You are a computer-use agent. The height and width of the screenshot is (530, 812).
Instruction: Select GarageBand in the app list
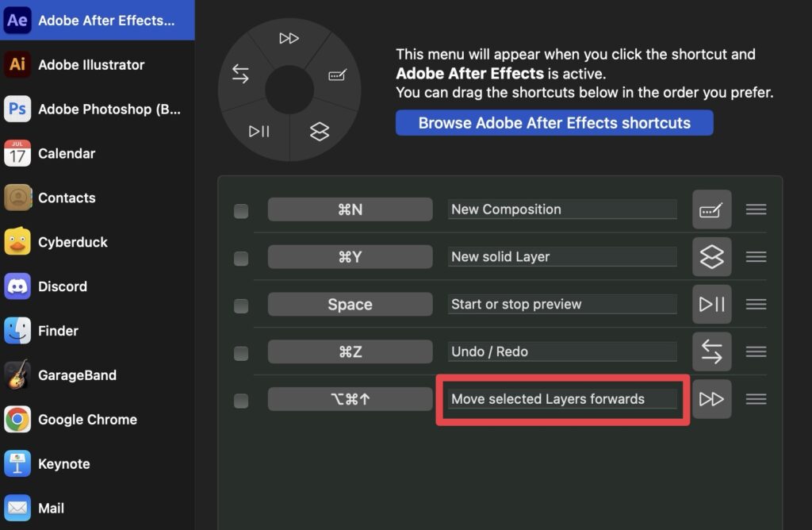tap(98, 375)
